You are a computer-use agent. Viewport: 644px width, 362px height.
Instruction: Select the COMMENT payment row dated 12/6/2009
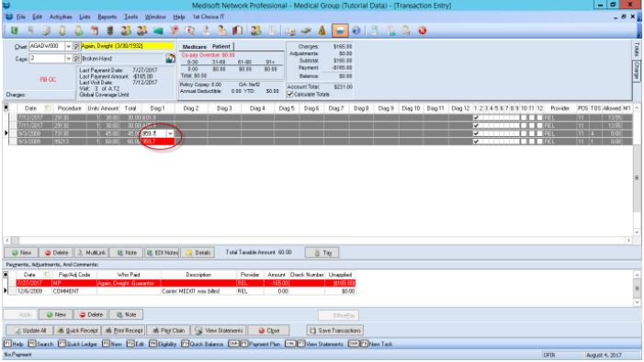pyautogui.click(x=186, y=291)
